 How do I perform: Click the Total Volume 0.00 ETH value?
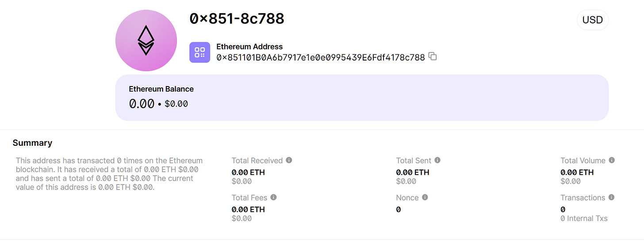(577, 172)
